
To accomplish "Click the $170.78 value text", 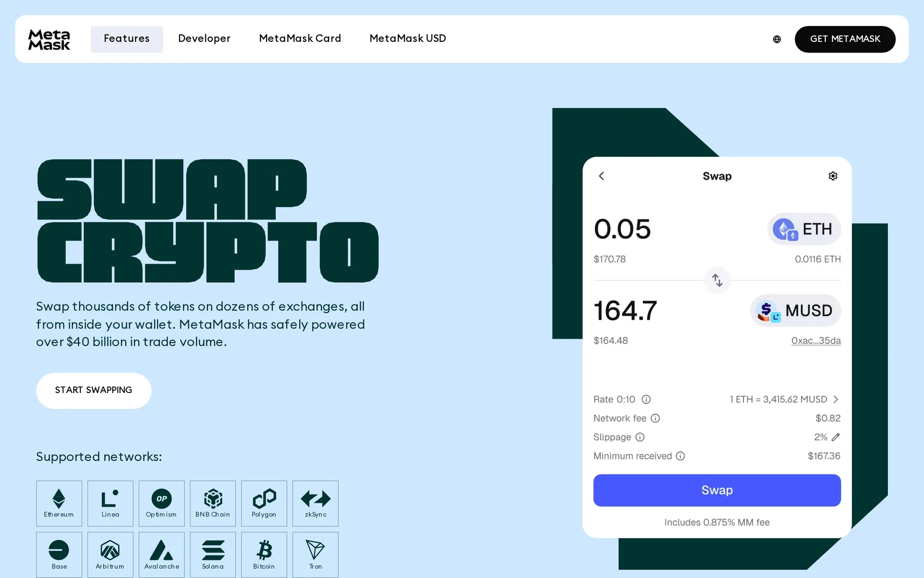I will [x=610, y=259].
